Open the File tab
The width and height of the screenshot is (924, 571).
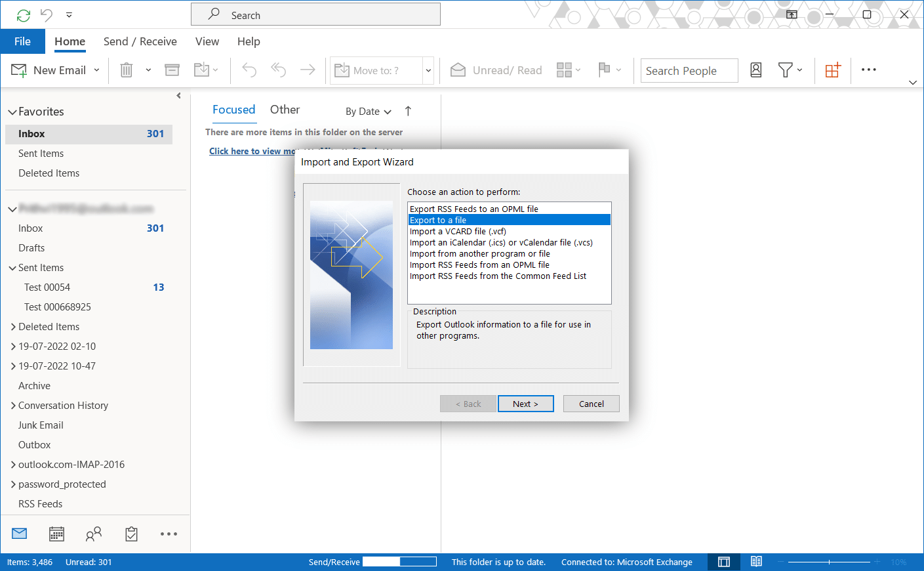tap(22, 41)
